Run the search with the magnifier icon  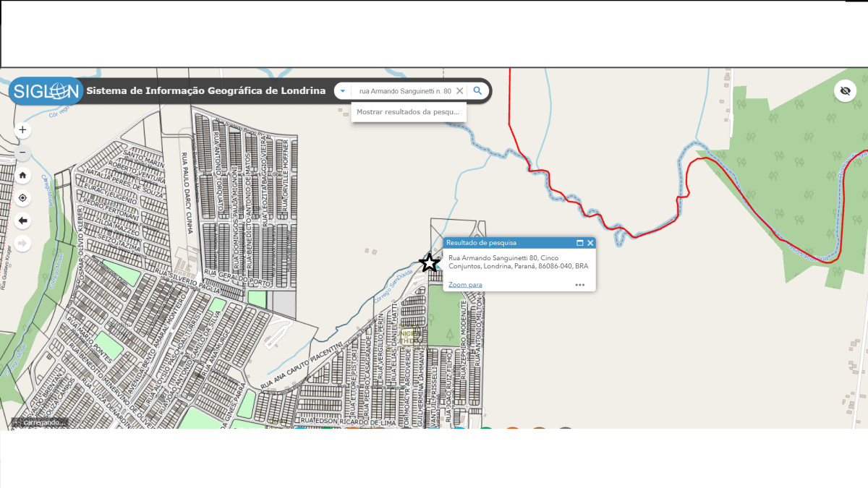[477, 91]
